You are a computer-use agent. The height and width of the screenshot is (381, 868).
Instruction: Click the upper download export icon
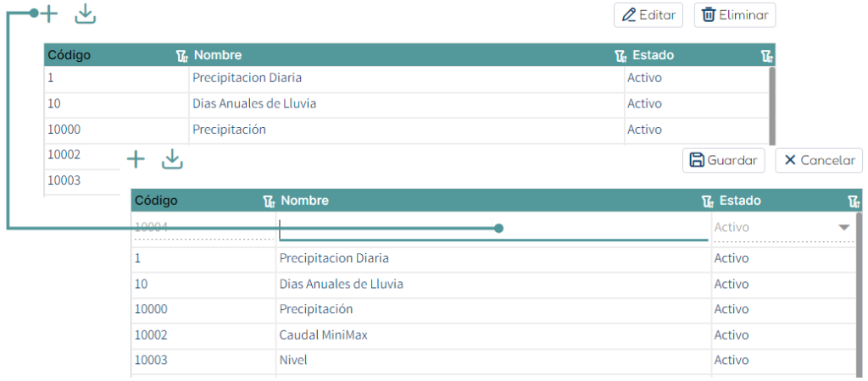[86, 14]
